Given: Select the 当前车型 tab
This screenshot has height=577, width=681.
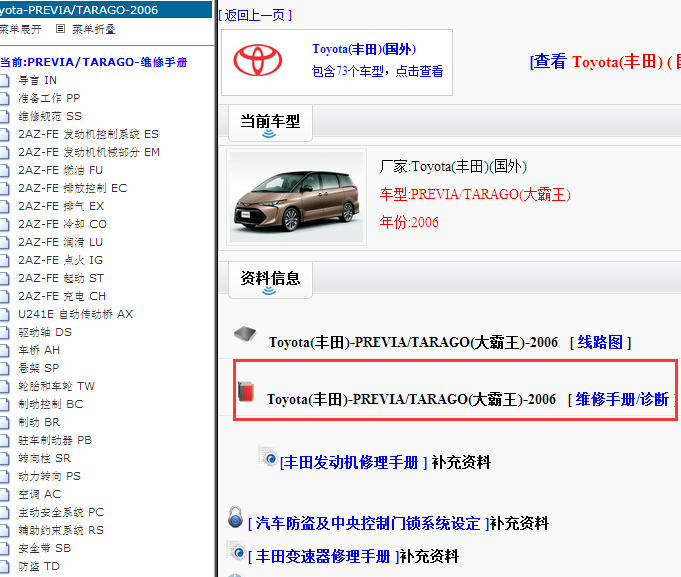Looking at the screenshot, I should 270,123.
